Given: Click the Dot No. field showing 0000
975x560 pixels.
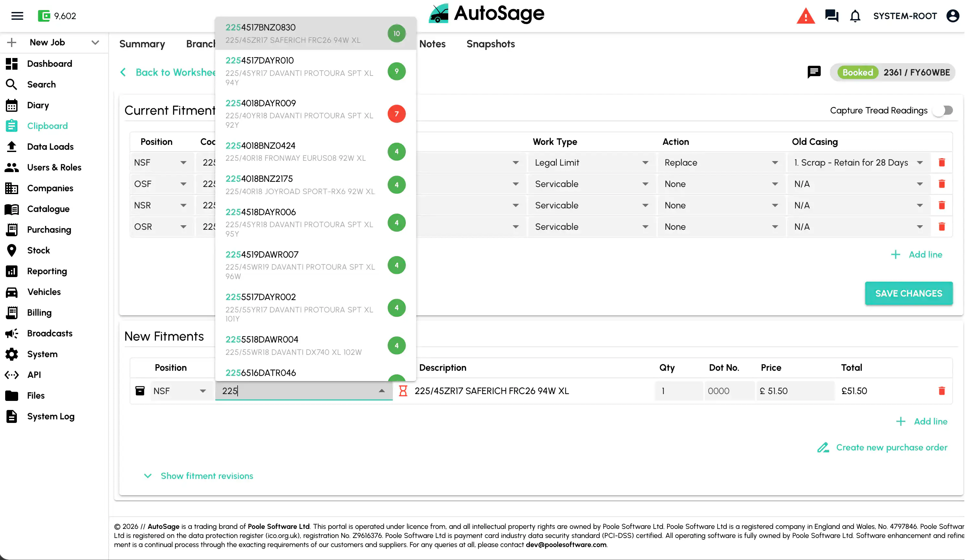Looking at the screenshot, I should pyautogui.click(x=729, y=391).
